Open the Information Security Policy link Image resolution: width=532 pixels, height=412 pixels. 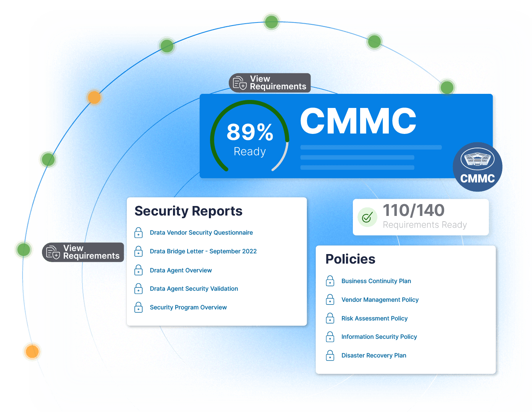tap(379, 337)
